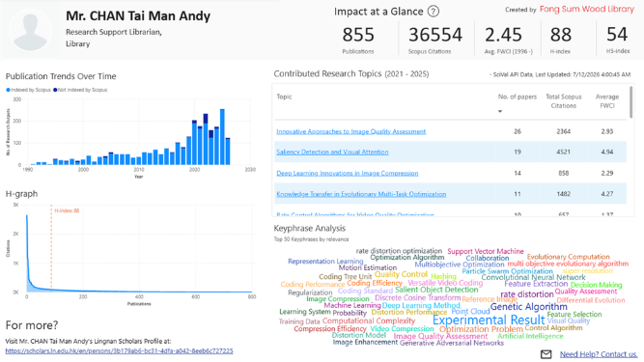The image size is (644, 362).
Task: Click the 36554 Scopus Citations value
Action: click(435, 35)
